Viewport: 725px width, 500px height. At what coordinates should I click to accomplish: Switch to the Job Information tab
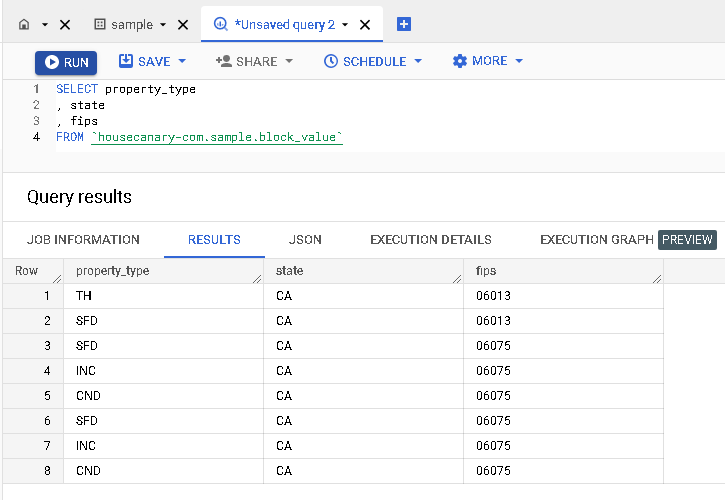(x=83, y=240)
